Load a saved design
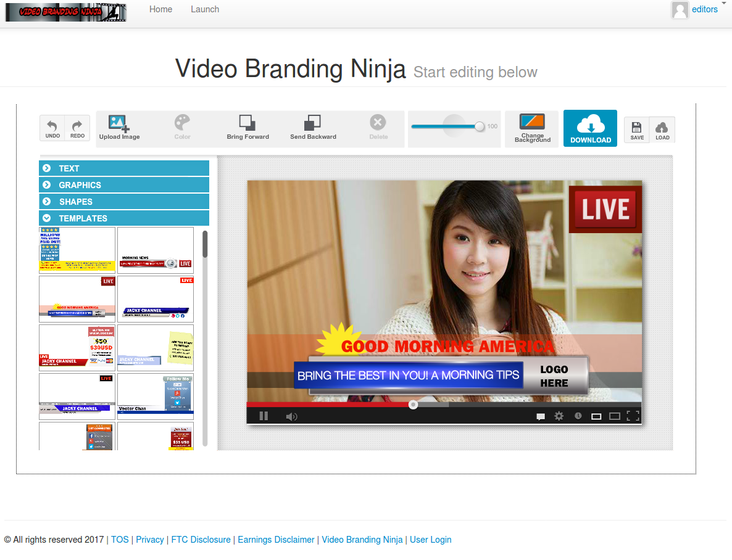 tap(662, 130)
